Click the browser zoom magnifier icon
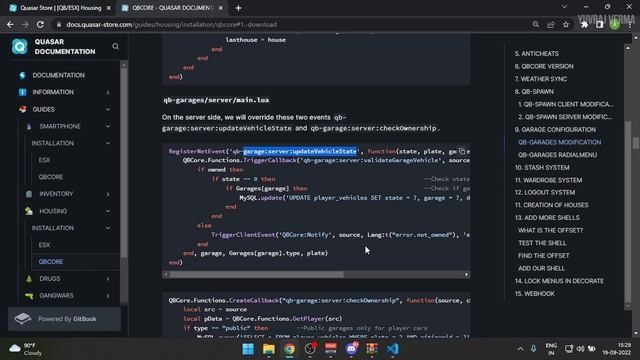The height and width of the screenshot is (360, 640). point(536,24)
